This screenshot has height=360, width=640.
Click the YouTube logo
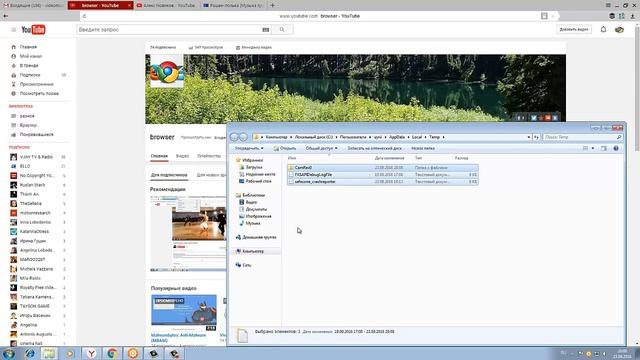(x=33, y=30)
